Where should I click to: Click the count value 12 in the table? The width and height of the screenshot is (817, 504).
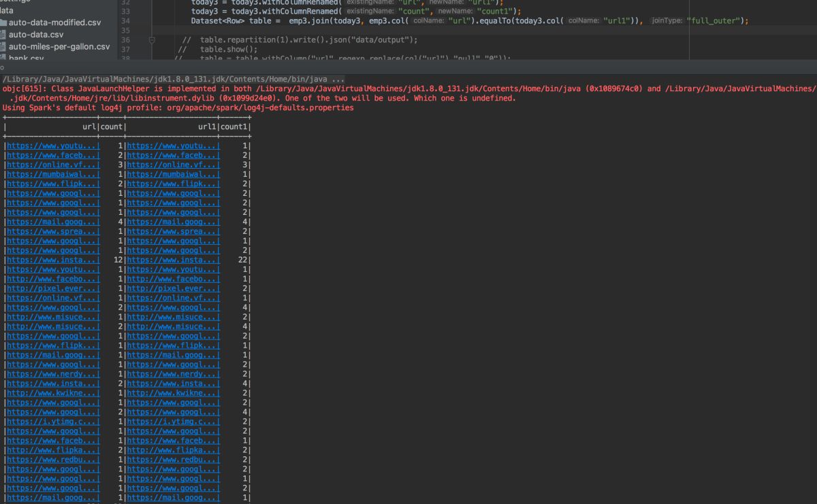(118, 260)
